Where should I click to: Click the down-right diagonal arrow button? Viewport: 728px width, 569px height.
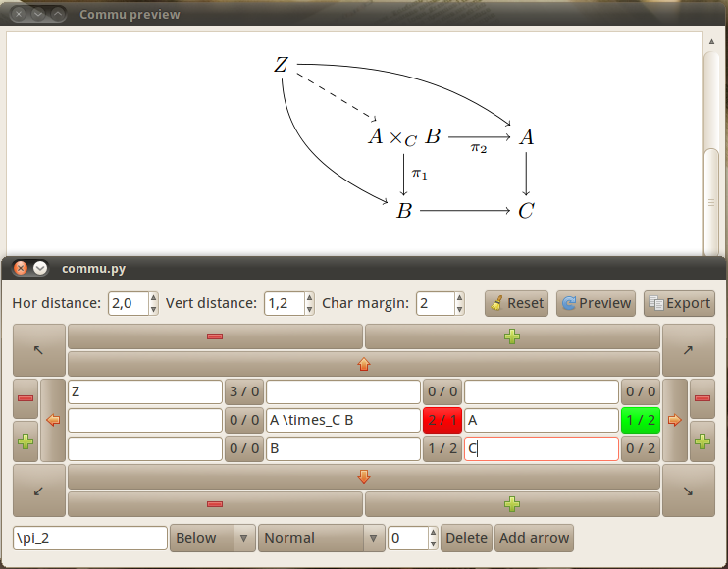(688, 491)
